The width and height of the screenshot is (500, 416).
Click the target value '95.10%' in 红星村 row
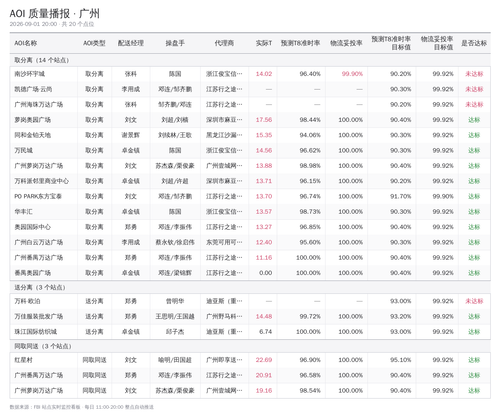[401, 360]
